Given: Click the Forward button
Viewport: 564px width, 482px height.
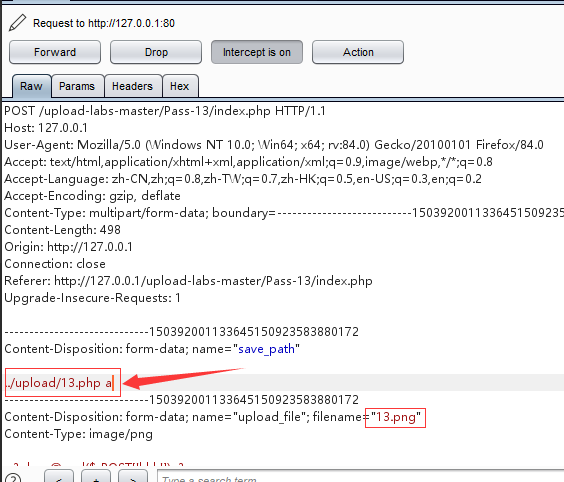Looking at the screenshot, I should click(x=55, y=52).
